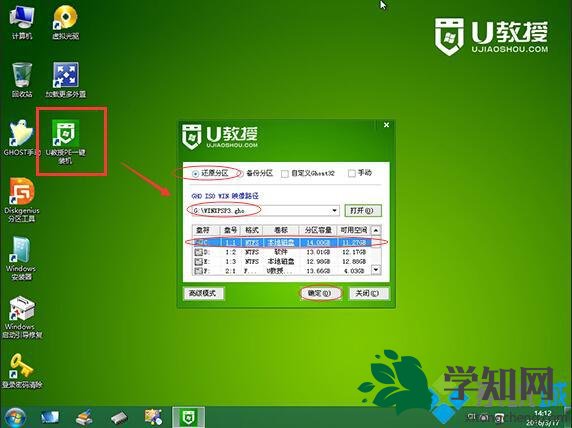Click the memory chip taskbar icon
Screen dimensions: 572x428
[119, 417]
